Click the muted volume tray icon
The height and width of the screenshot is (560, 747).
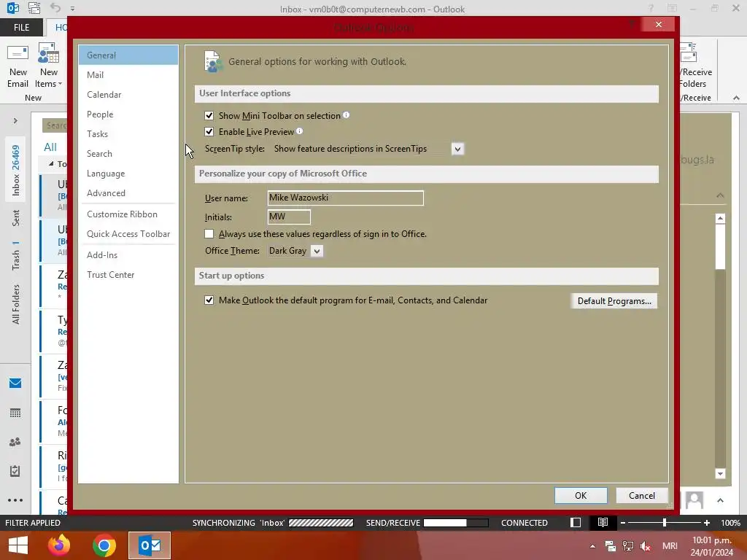pyautogui.click(x=646, y=546)
